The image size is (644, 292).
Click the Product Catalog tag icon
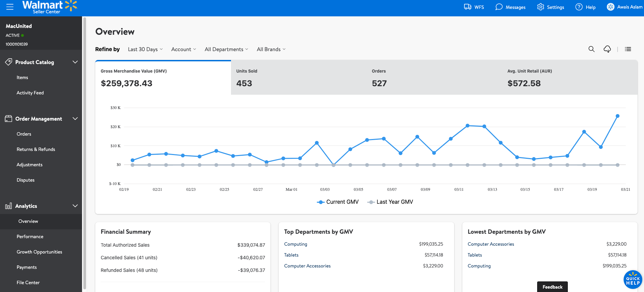(x=9, y=62)
